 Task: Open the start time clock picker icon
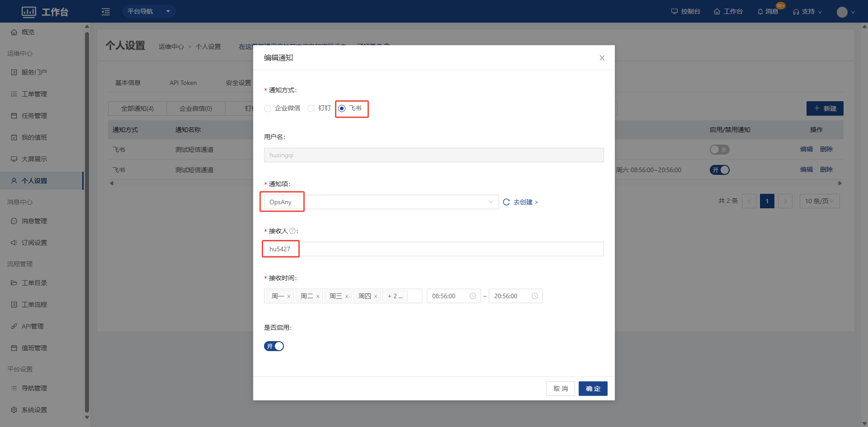pos(473,296)
